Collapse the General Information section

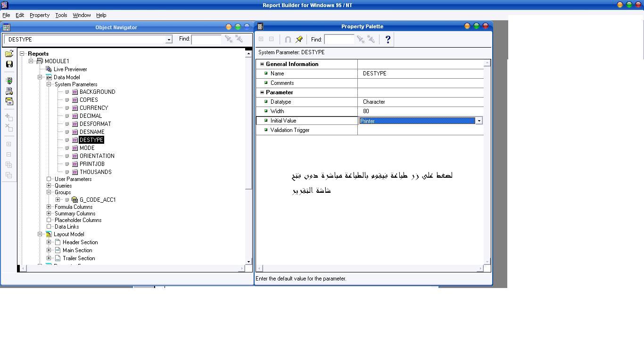pos(262,64)
